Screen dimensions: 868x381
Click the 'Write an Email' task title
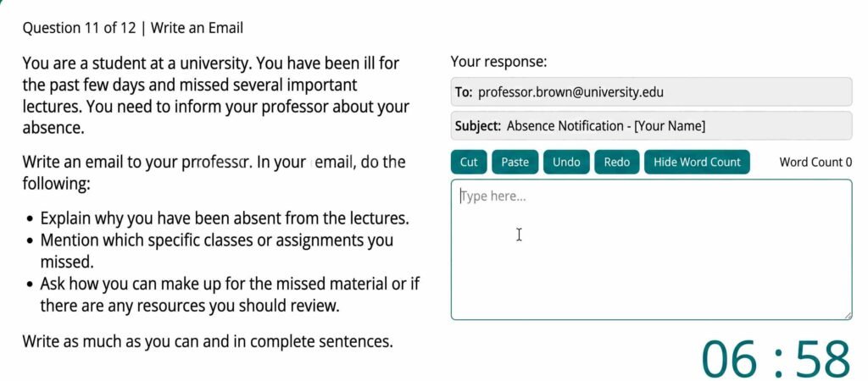pyautogui.click(x=197, y=28)
